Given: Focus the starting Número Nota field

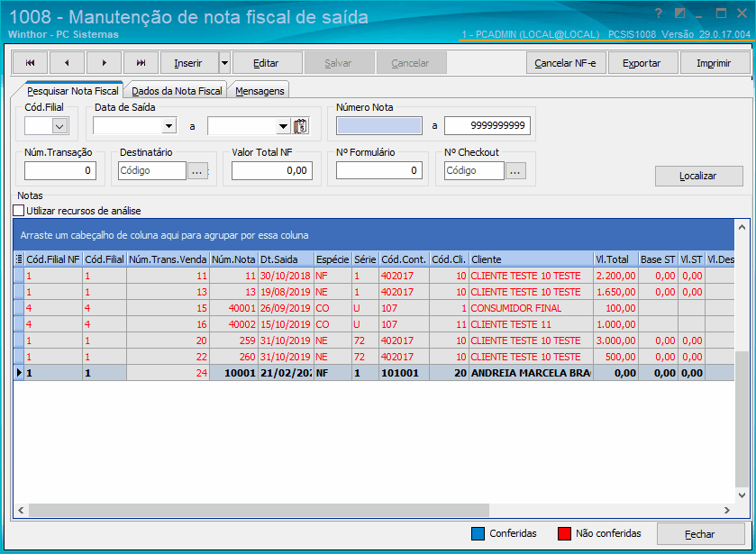Looking at the screenshot, I should (x=379, y=126).
